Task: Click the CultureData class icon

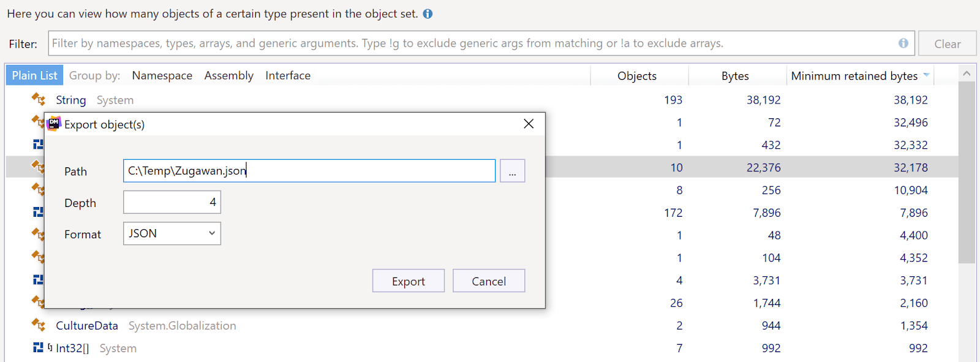Action: pos(39,325)
